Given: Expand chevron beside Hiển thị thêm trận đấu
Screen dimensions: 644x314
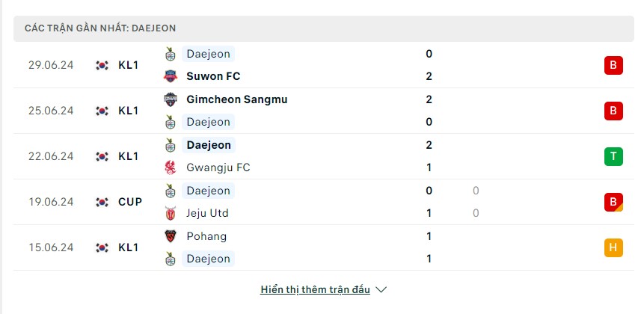Looking at the screenshot, I should pos(381,290).
